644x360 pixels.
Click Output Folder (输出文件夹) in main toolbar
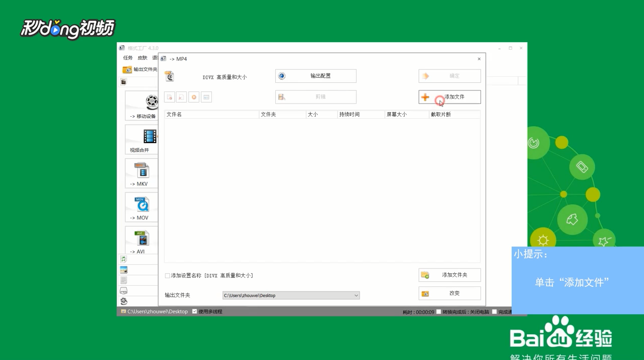[140, 70]
